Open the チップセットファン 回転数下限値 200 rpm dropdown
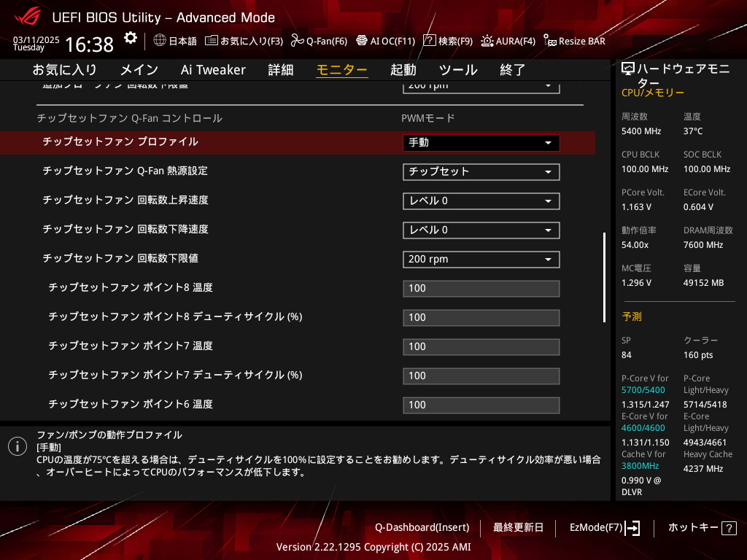 [481, 259]
